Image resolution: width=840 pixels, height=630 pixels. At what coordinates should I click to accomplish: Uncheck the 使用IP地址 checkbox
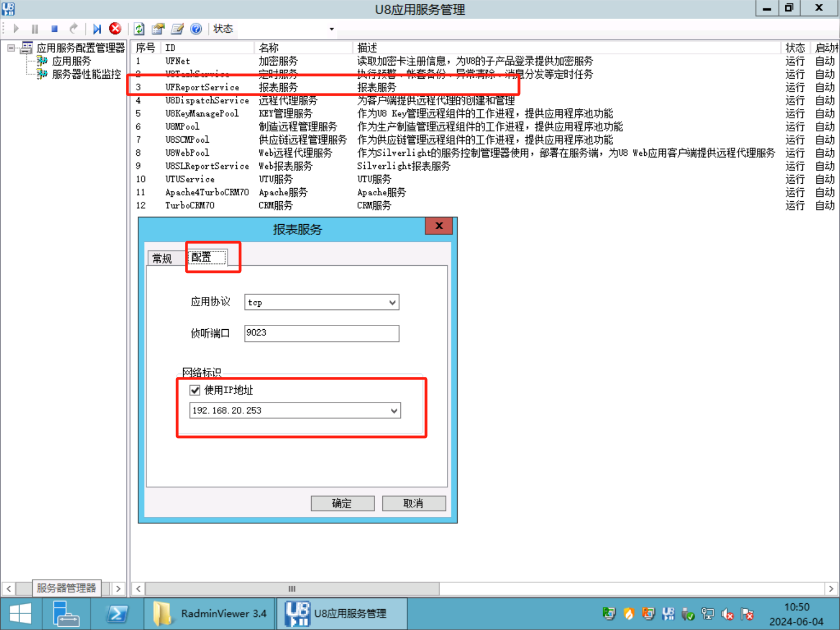[x=195, y=390]
